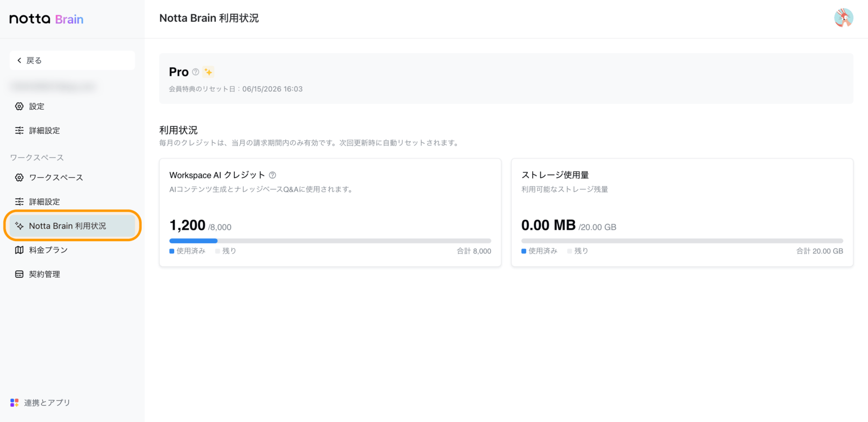This screenshot has height=422, width=868.
Task: Click the Pro plan name
Action: click(x=178, y=72)
